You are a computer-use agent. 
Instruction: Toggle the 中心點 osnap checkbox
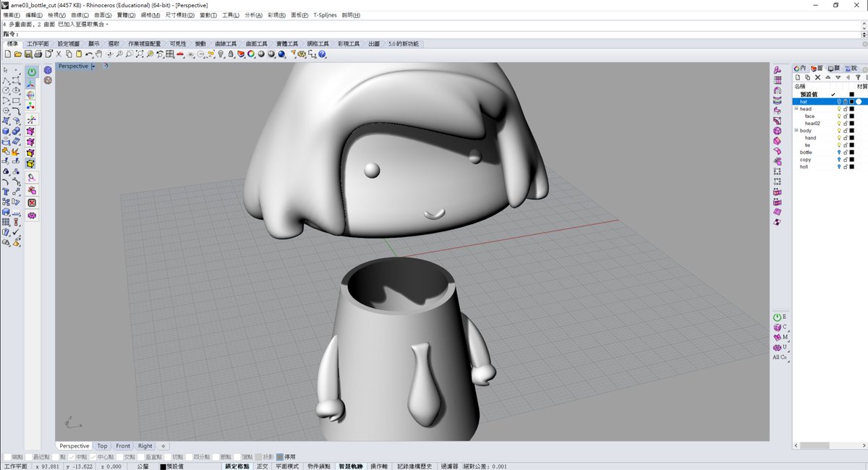click(93, 456)
